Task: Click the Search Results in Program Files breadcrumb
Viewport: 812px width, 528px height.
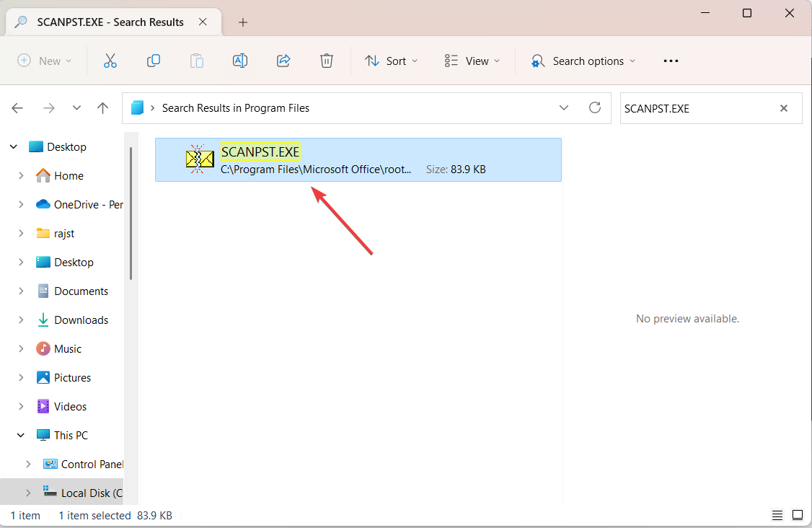Action: (236, 107)
